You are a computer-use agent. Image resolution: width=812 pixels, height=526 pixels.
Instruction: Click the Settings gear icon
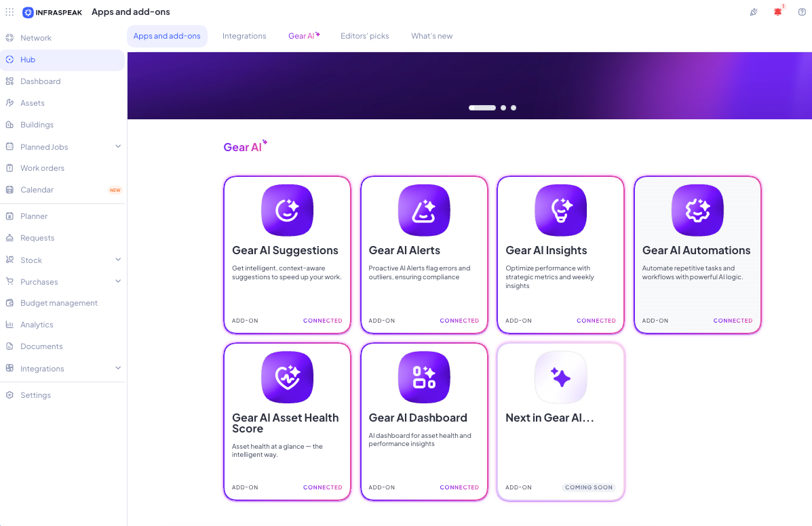click(x=9, y=395)
